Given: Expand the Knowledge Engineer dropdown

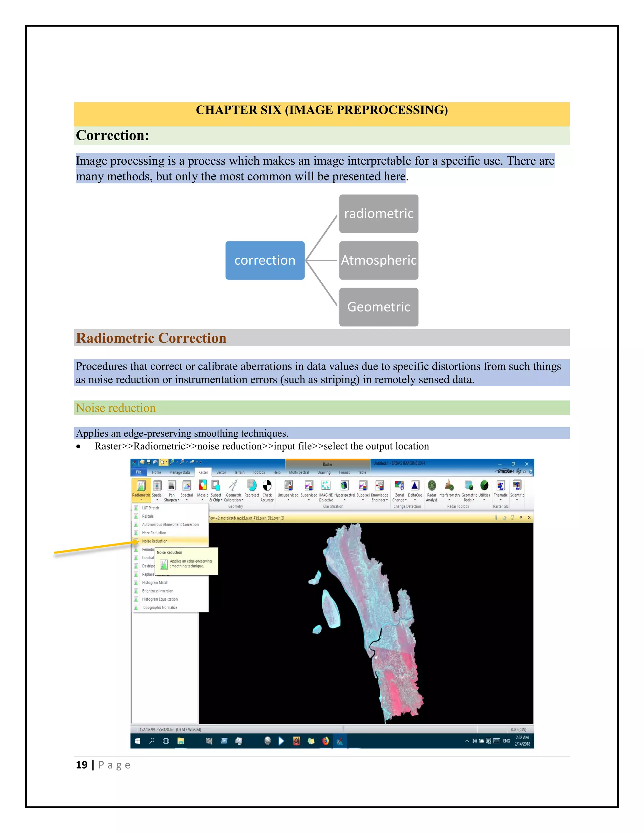Looking at the screenshot, I should coord(380,500).
